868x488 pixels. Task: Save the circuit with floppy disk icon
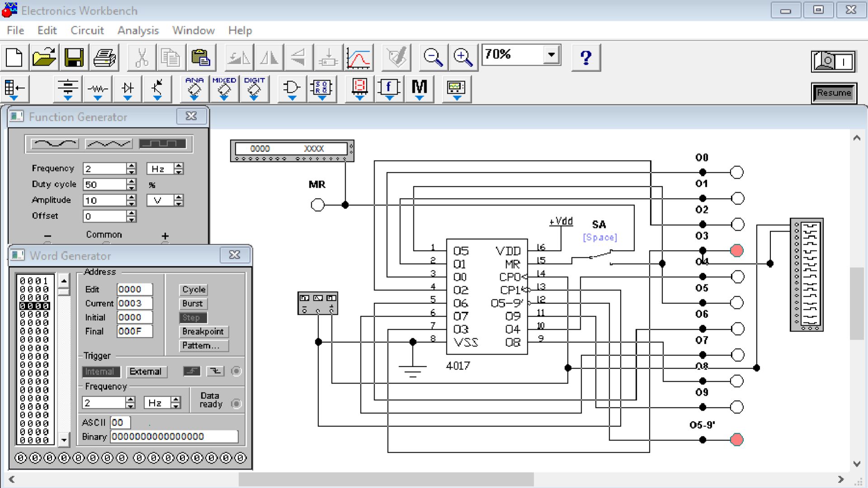(74, 57)
